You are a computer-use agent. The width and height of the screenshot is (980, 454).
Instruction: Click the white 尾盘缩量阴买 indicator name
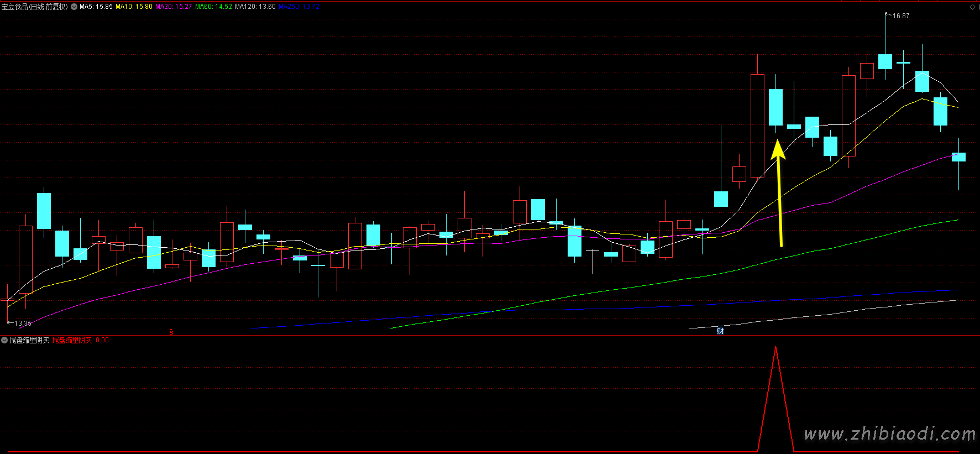(29, 340)
